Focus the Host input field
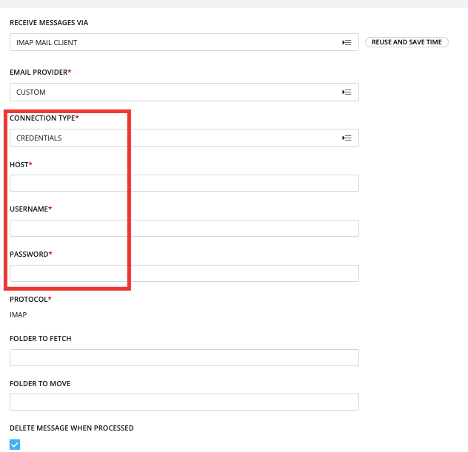 coord(184,183)
